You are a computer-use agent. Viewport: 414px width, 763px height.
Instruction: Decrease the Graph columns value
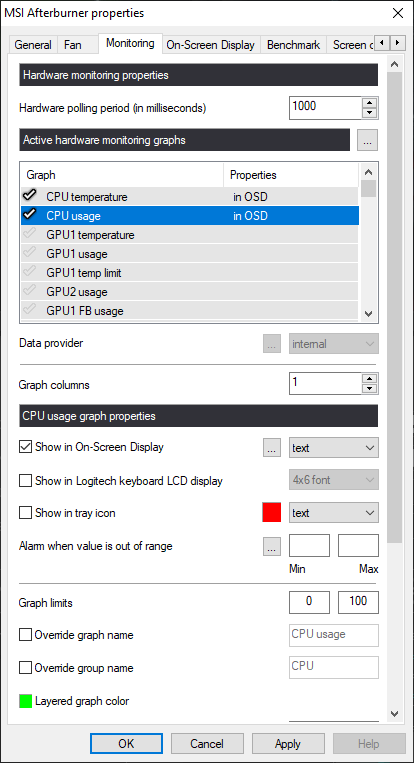[x=371, y=390]
